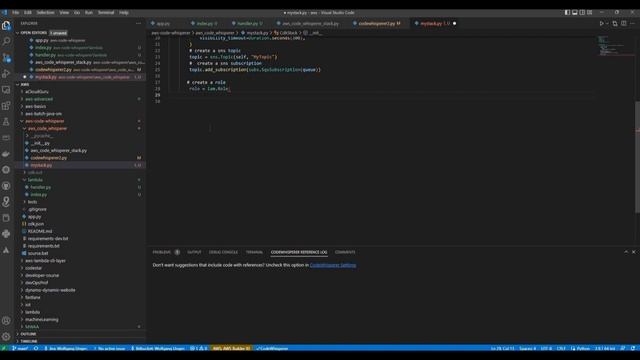The width and height of the screenshot is (640, 360).
Task: Switch to the app.py editor tab
Action: (163, 24)
